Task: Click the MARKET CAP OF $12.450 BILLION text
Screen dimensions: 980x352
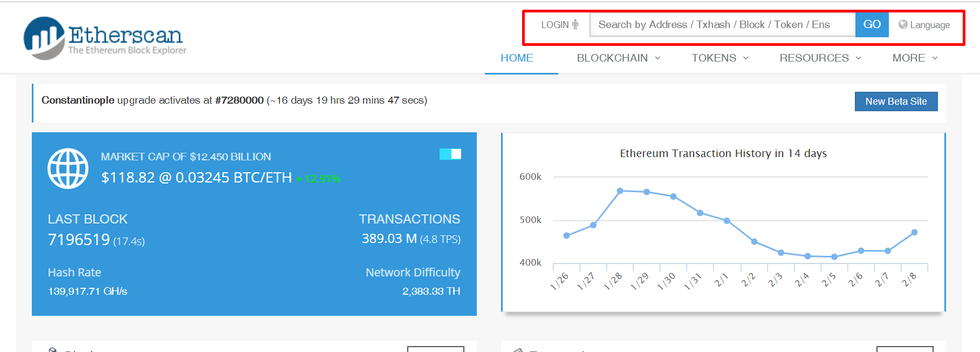Action: coord(186,157)
